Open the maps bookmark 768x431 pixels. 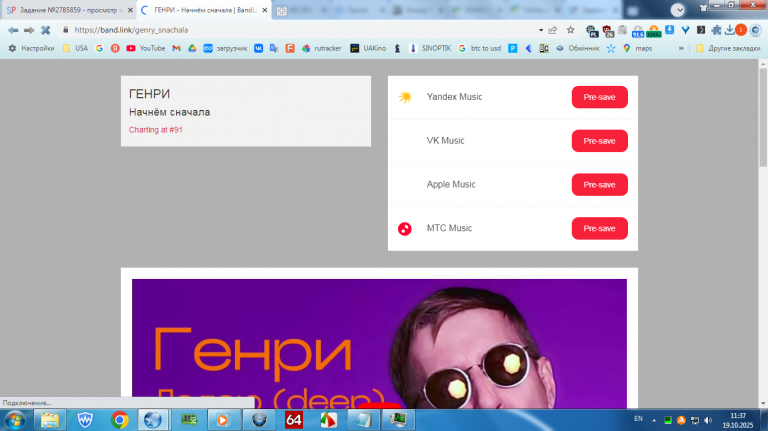637,48
